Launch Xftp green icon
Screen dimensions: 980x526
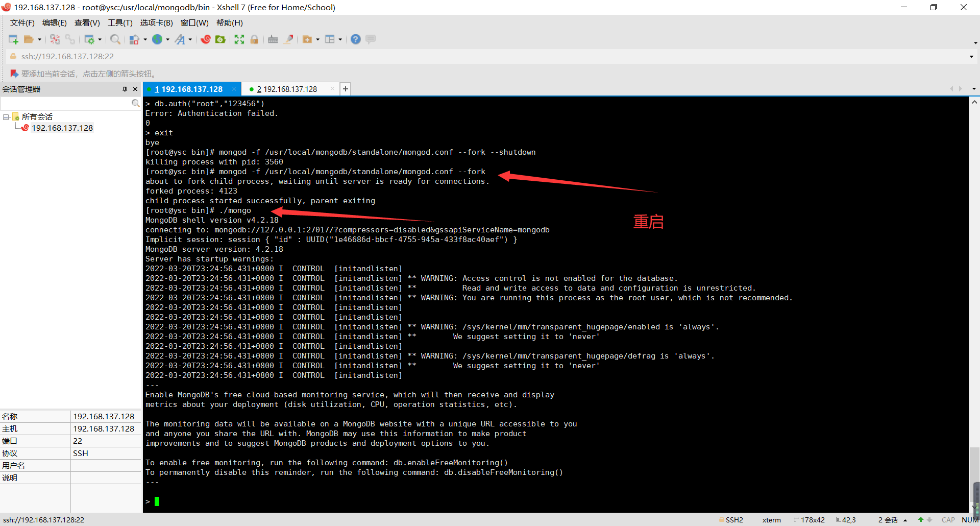(220, 39)
